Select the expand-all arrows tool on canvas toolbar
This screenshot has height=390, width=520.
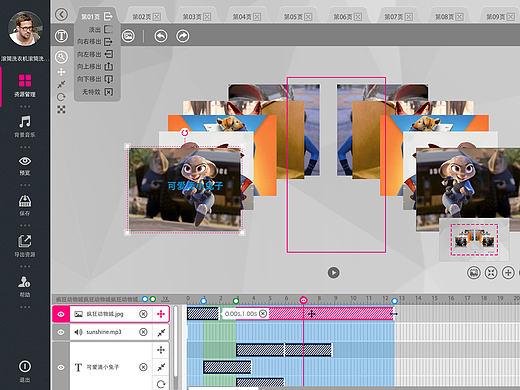coord(61,109)
